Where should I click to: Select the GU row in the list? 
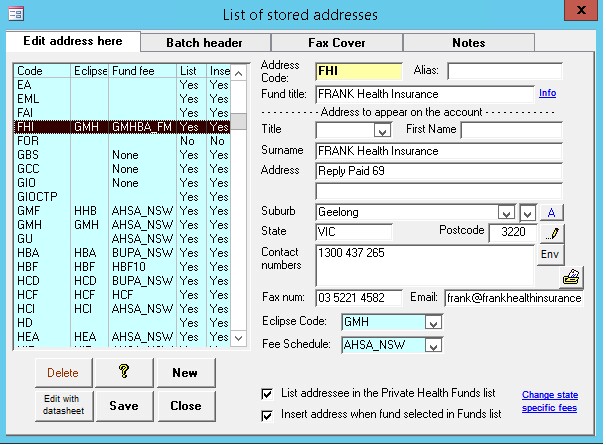coord(122,239)
